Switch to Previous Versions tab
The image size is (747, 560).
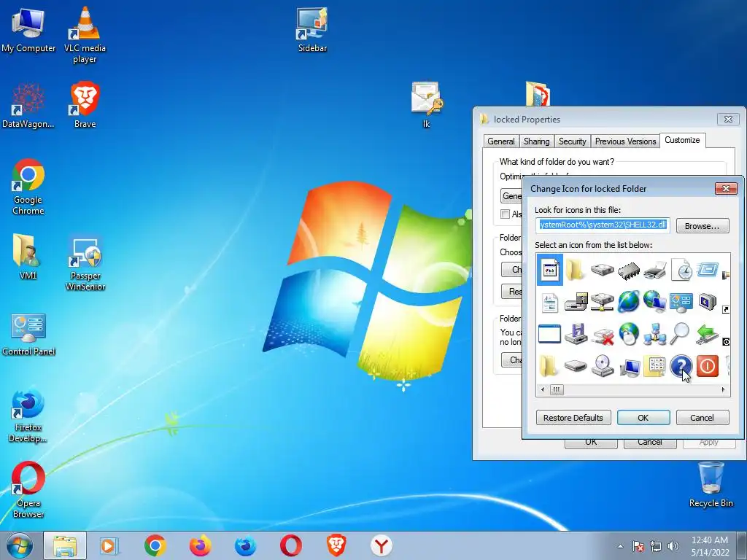tap(625, 141)
